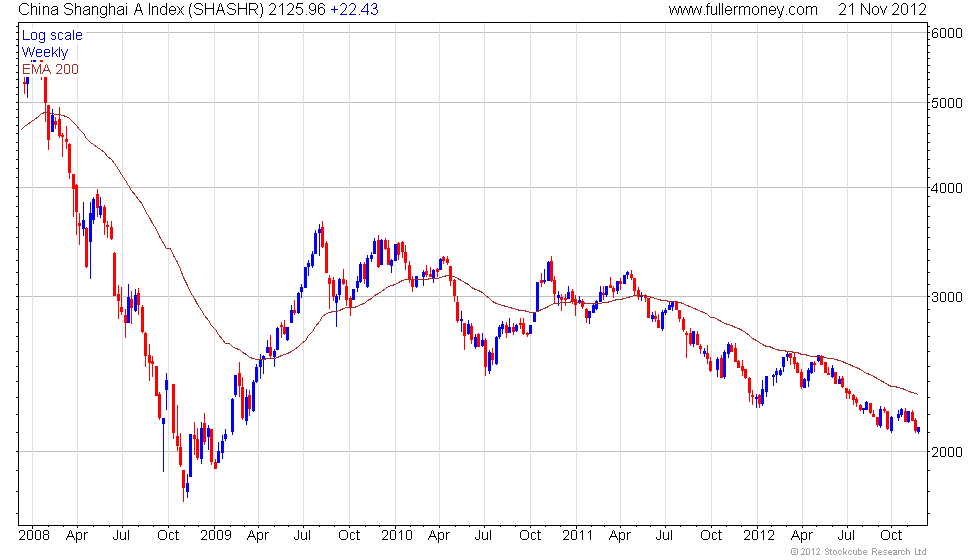980x560 pixels.
Task: Click the Oct label of year 2008
Action: point(168,536)
